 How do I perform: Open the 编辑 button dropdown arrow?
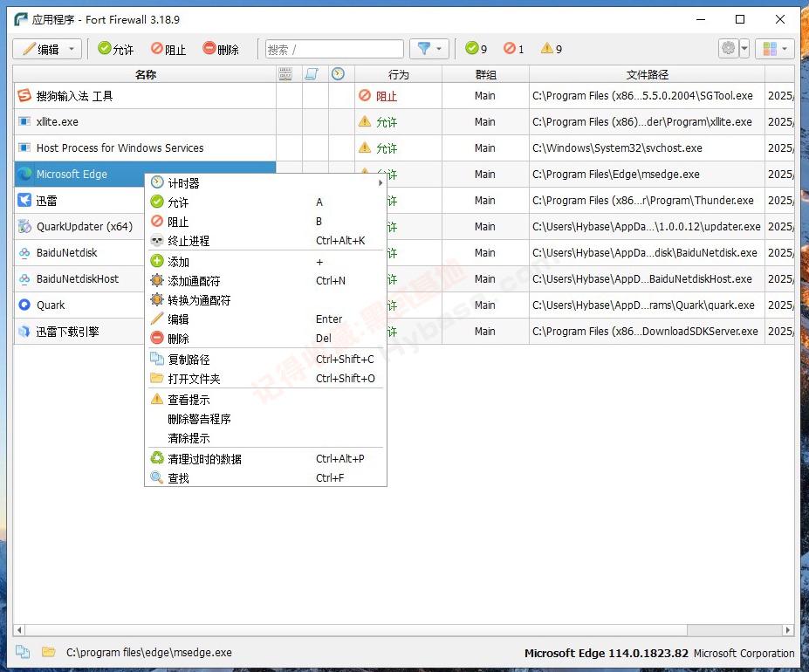click(x=72, y=49)
